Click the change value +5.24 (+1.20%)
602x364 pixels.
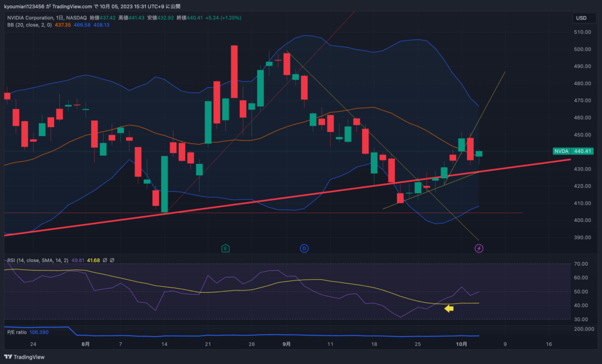point(223,18)
